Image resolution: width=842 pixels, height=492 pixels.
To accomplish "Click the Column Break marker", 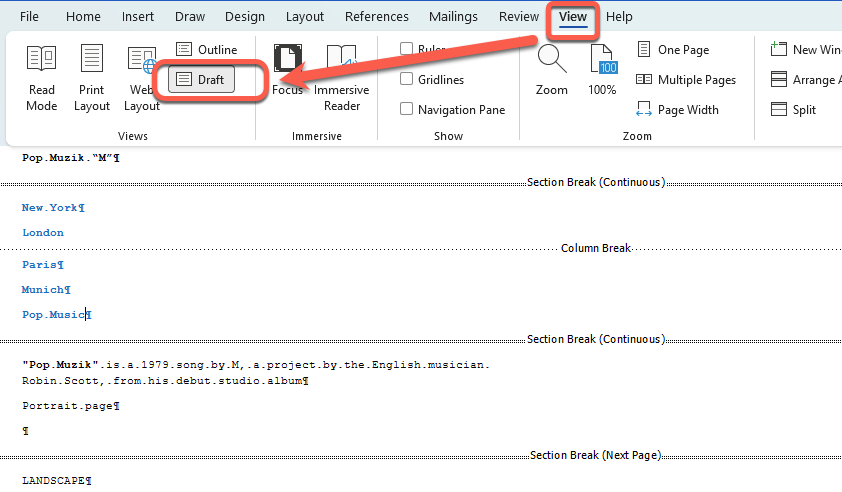I will (x=596, y=248).
